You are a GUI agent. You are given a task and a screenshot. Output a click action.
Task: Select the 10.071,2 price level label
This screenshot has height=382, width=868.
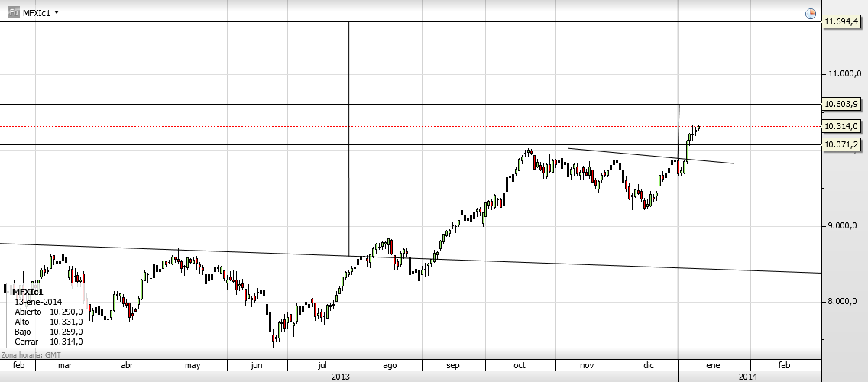click(840, 145)
